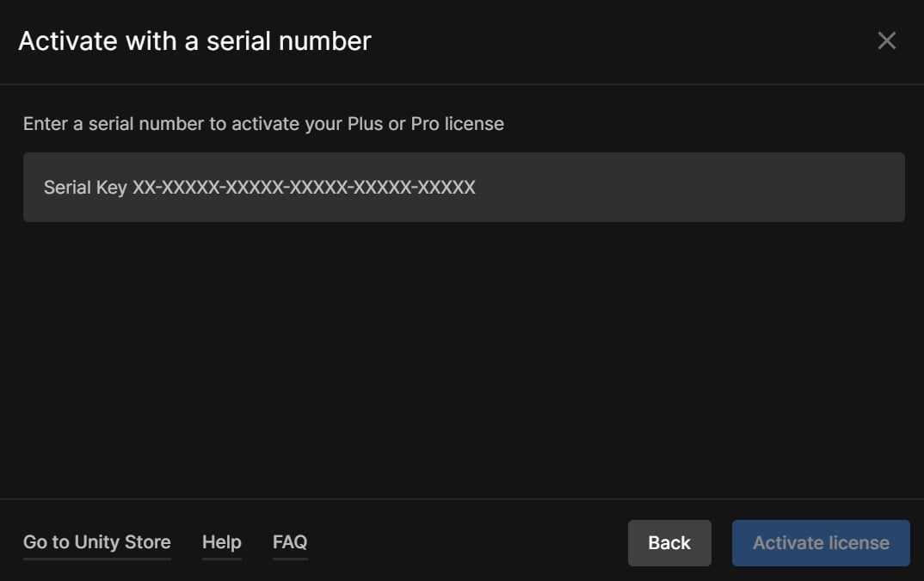The height and width of the screenshot is (581, 924).
Task: Go back using the gray Back button
Action: [668, 543]
